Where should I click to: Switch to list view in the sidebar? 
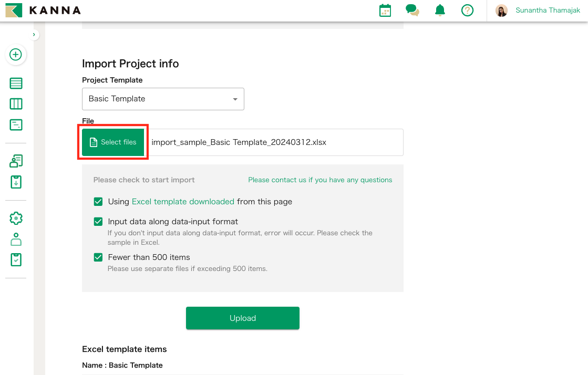[x=15, y=83]
